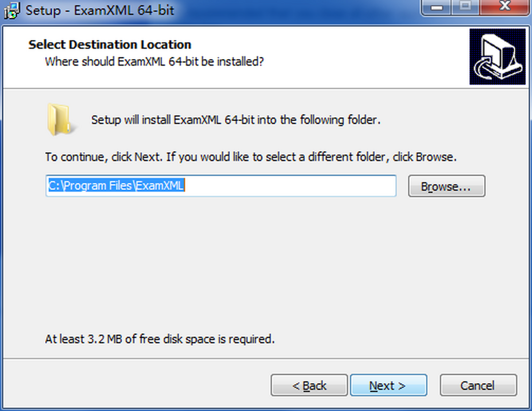532x411 pixels.
Task: Click the yellow folder icon
Action: [59, 119]
